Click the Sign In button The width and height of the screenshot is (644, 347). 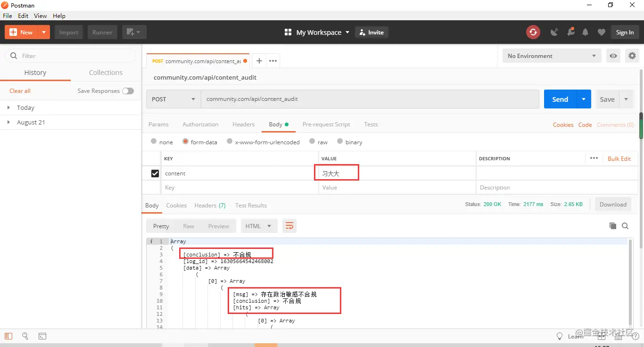tap(625, 32)
